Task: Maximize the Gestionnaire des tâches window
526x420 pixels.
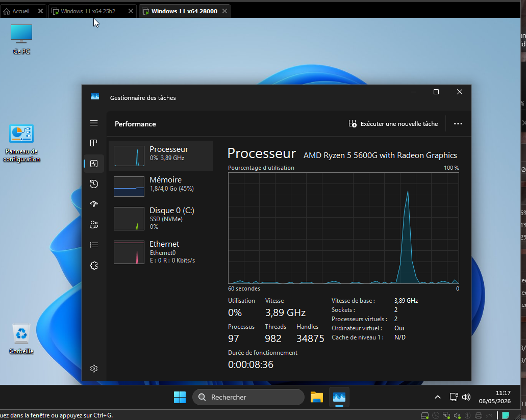Action: coord(436,92)
